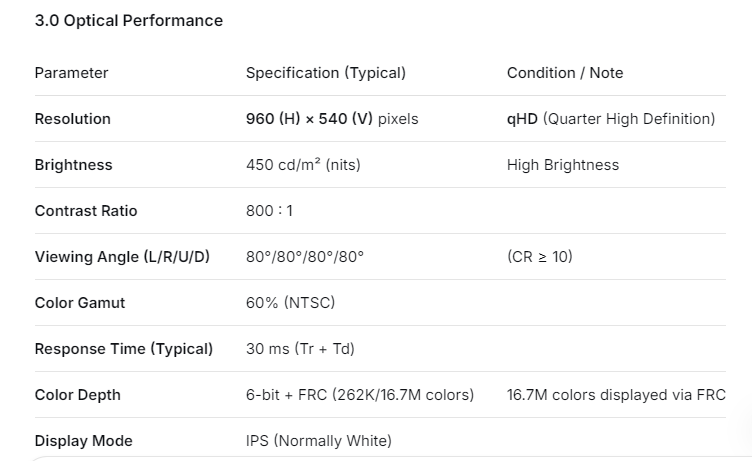Image resolution: width=752 pixels, height=461 pixels.
Task: Select the "Brightness" row label
Action: [73, 165]
